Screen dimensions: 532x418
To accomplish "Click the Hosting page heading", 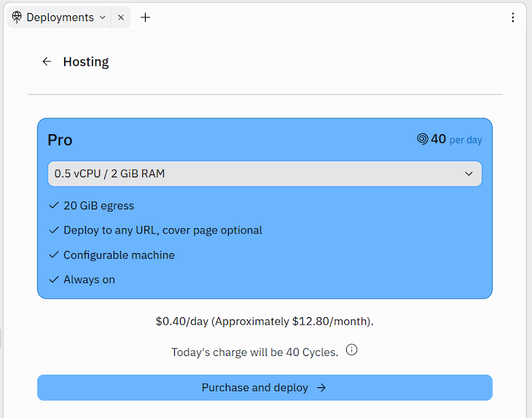I will coord(86,62).
